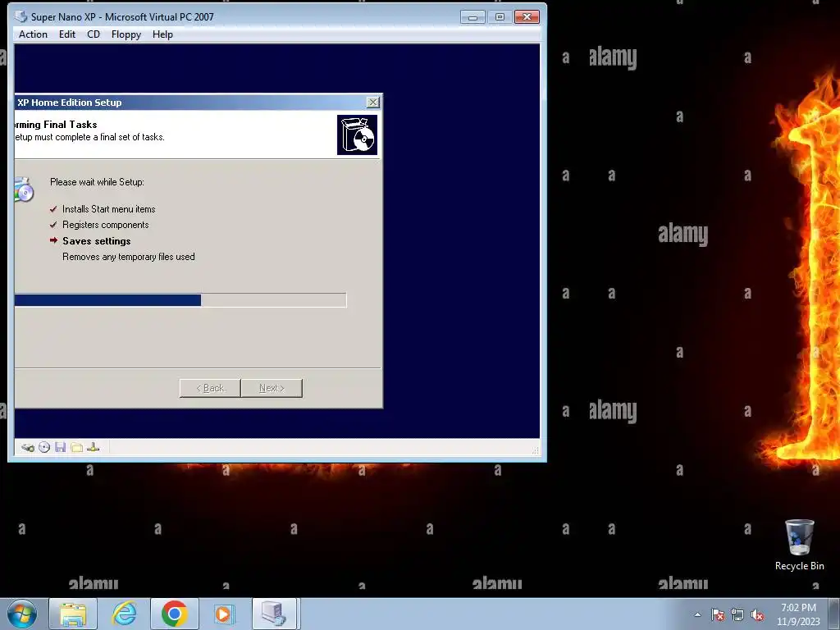Click the network adapter status icon
840x630 pixels.
(94, 447)
